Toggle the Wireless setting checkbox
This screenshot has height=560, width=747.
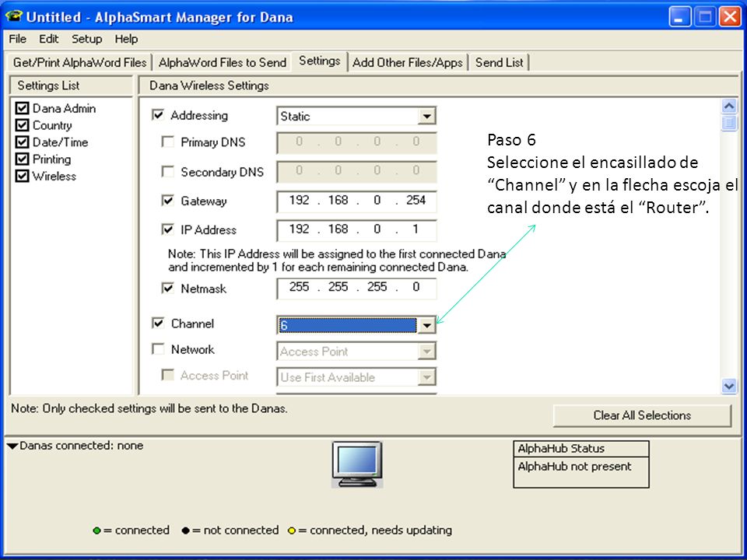point(22,177)
